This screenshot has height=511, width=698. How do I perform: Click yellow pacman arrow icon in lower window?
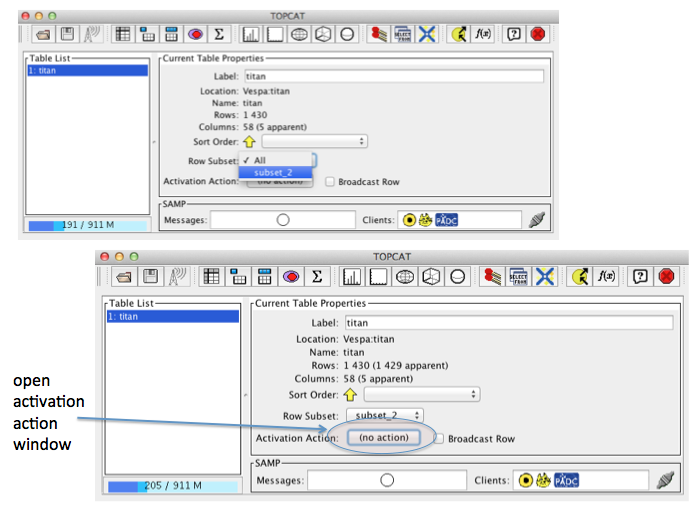[580, 277]
